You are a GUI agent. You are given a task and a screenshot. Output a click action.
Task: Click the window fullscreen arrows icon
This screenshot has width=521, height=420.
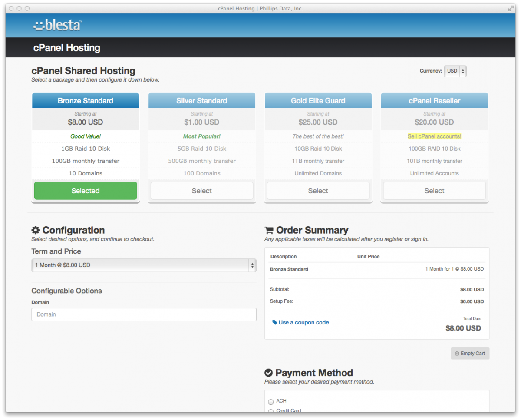511,8
